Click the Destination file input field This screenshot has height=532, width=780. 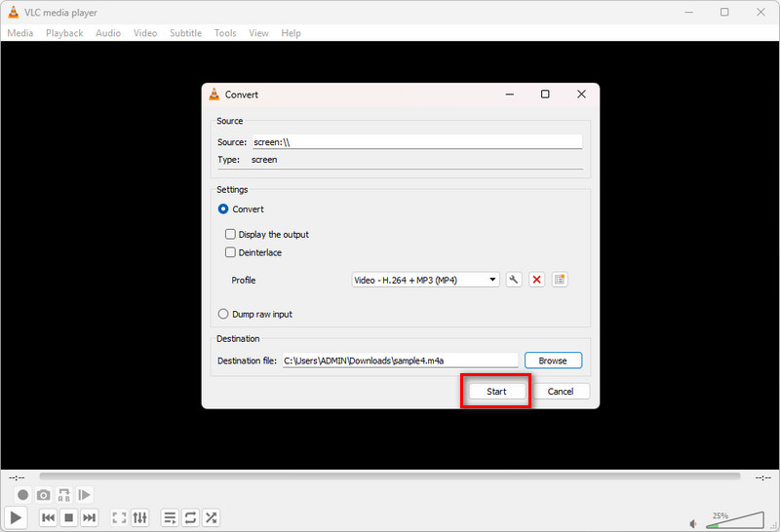point(401,361)
